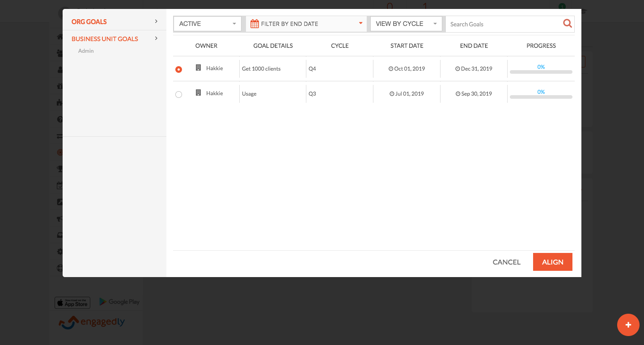This screenshot has width=644, height=345.
Task: Click the building icon beside Hakkie in Q3 row
Action: 199,93
